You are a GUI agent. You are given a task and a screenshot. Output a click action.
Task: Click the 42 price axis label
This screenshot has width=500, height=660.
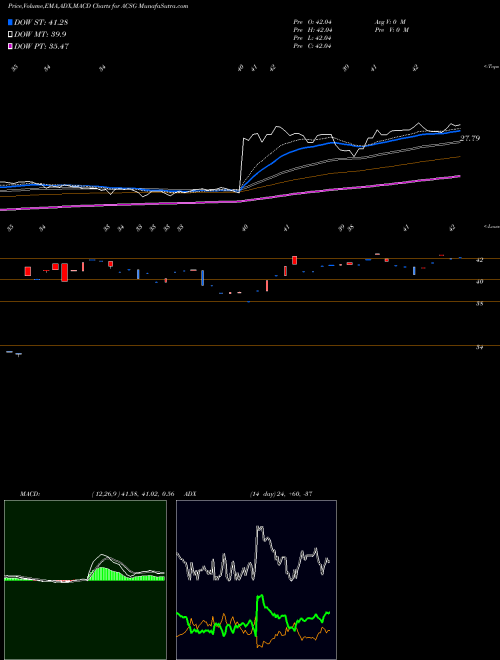click(479, 260)
